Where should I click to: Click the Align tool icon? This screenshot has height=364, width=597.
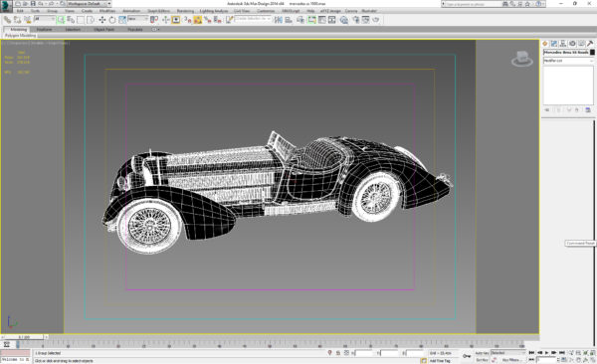(289, 20)
